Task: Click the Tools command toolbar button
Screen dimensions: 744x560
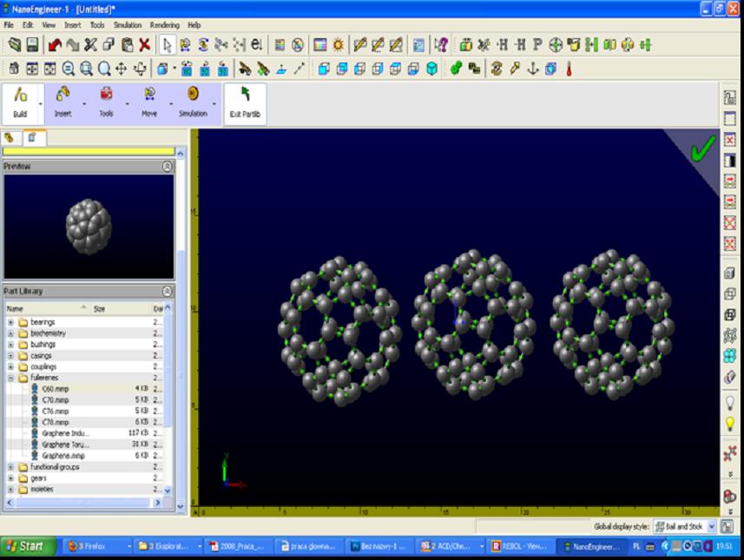Action: tap(106, 103)
